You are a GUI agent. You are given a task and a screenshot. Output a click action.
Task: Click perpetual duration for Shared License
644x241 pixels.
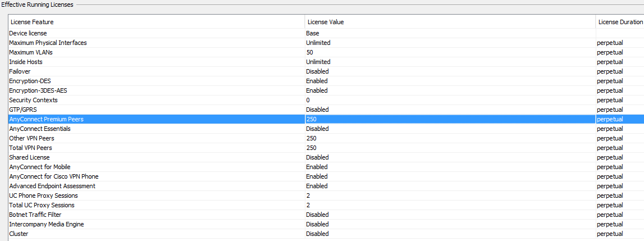610,157
